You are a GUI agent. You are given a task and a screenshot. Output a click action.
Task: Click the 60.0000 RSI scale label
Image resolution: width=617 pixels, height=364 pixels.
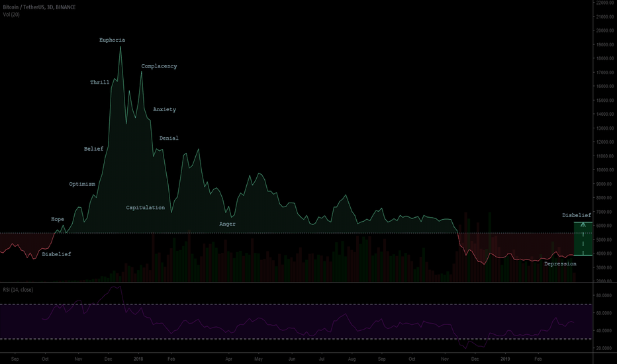pyautogui.click(x=604, y=313)
